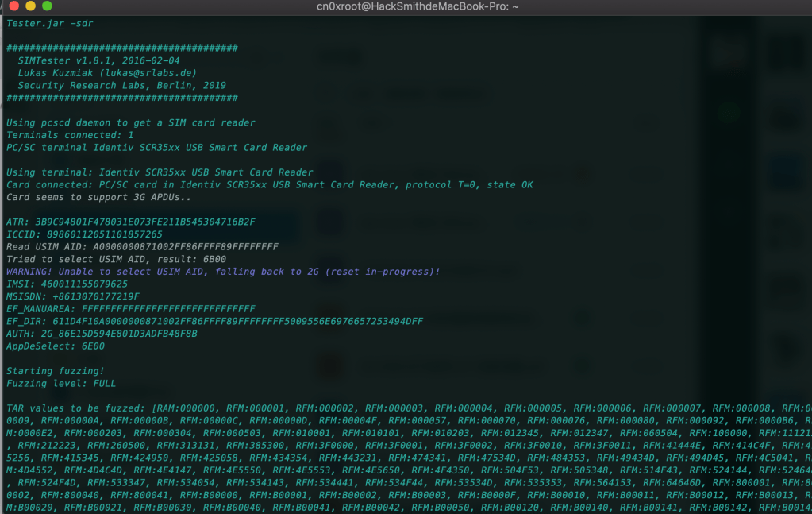This screenshot has height=514, width=812.
Task: Click the AUTH 2G value line
Action: [x=102, y=334]
